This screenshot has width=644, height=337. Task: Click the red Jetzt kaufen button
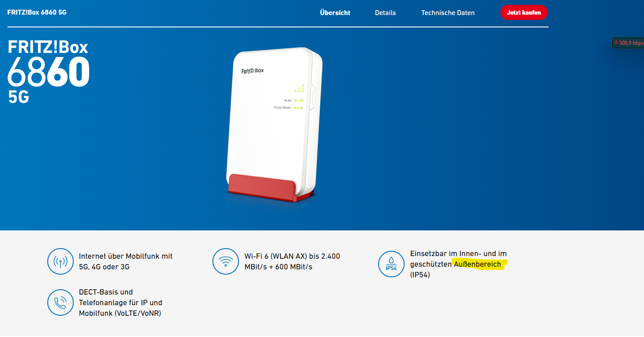[x=524, y=12]
